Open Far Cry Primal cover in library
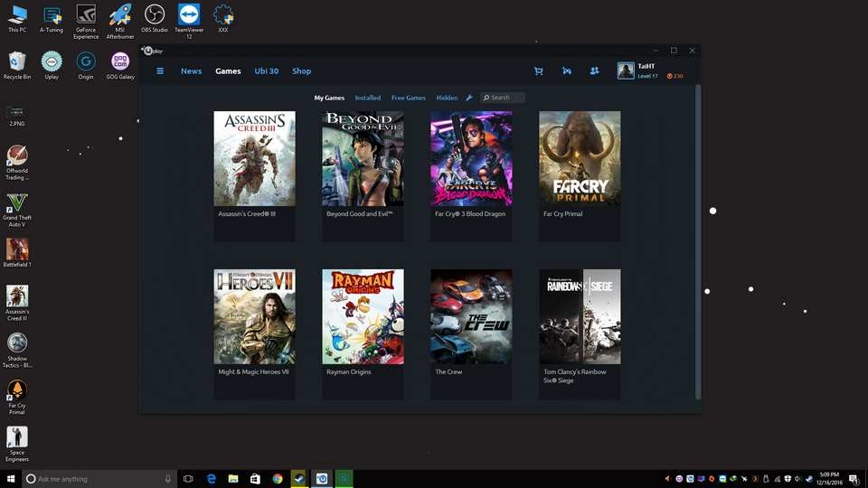The width and height of the screenshot is (868, 488). 580,159
